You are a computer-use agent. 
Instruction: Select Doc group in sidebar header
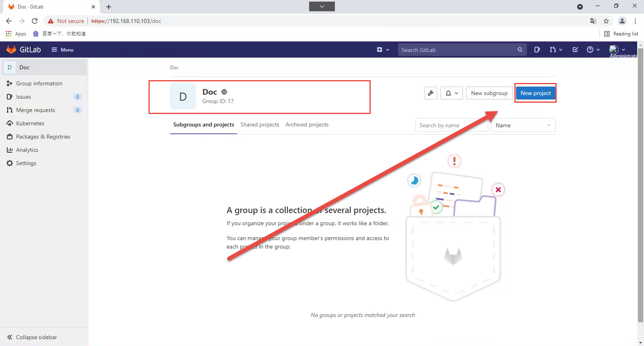pyautogui.click(x=44, y=67)
